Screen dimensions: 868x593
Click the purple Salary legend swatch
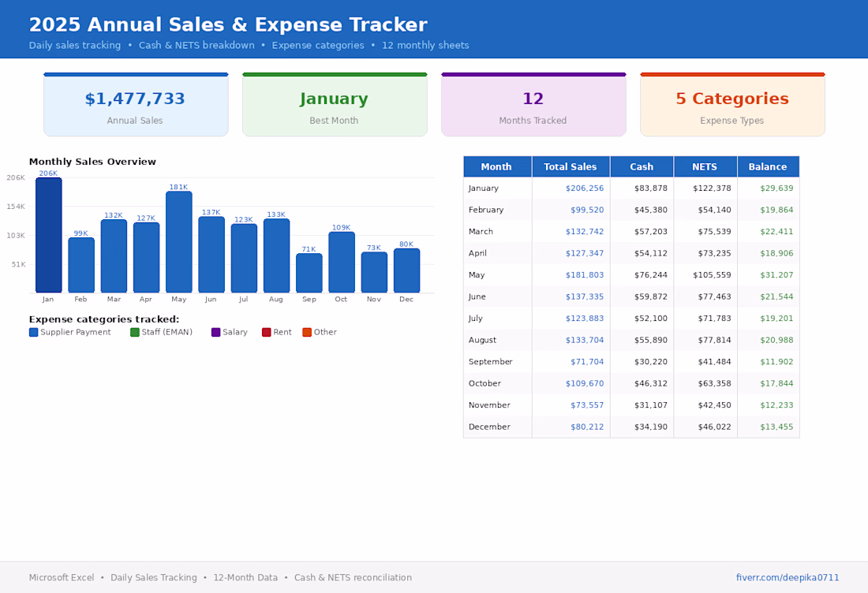[x=216, y=333]
